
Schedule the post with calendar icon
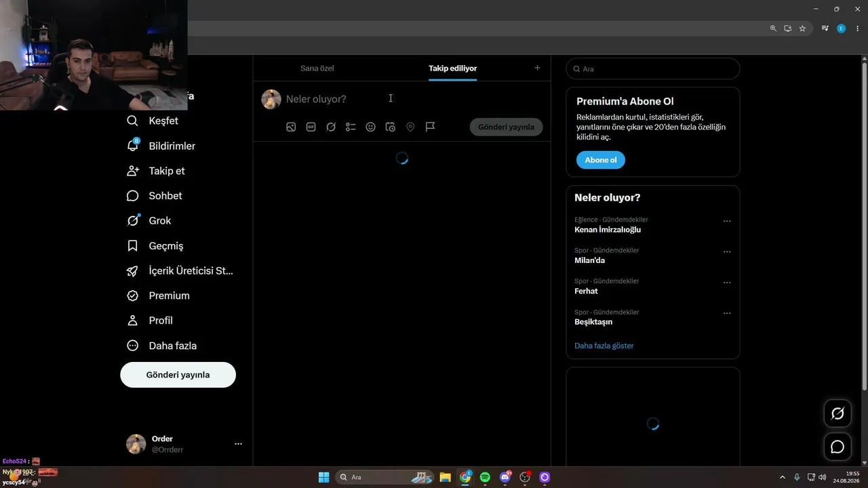[x=391, y=127]
